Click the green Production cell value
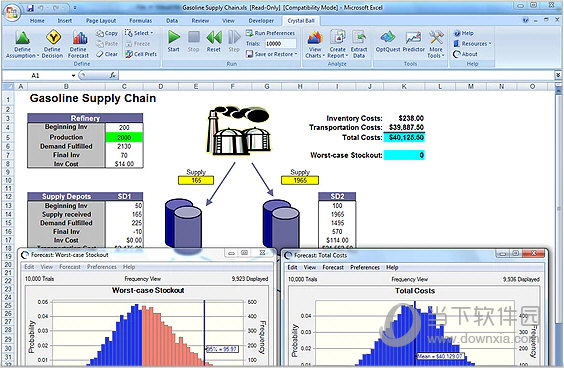Viewport: 564px width, 368px height. [x=124, y=137]
